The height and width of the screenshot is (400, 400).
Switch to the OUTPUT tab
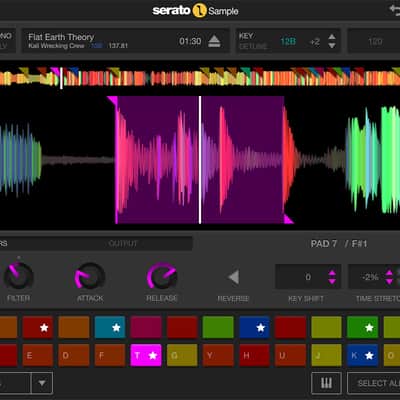(x=123, y=244)
